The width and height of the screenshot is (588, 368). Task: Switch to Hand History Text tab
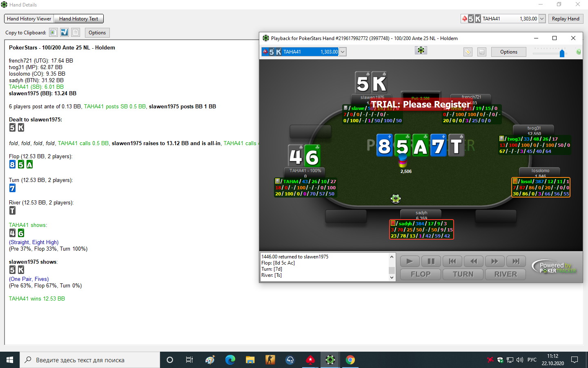point(78,19)
